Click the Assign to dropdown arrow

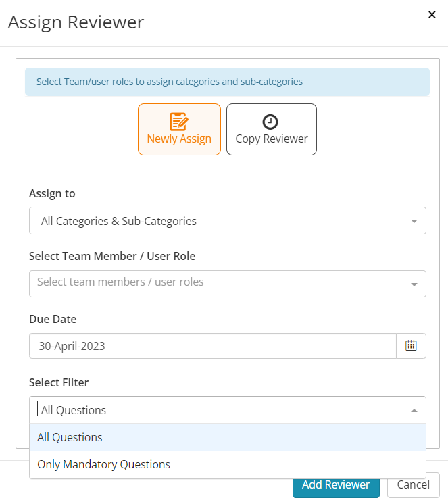(x=414, y=221)
